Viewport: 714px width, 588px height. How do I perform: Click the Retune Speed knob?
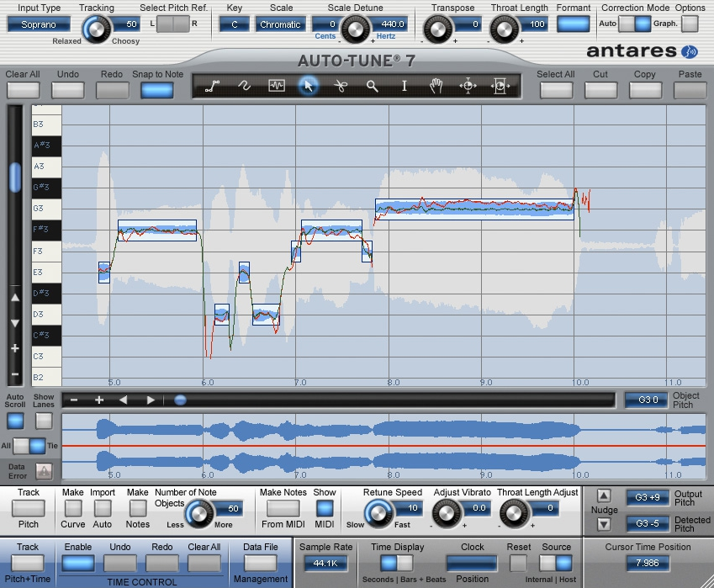tap(378, 512)
